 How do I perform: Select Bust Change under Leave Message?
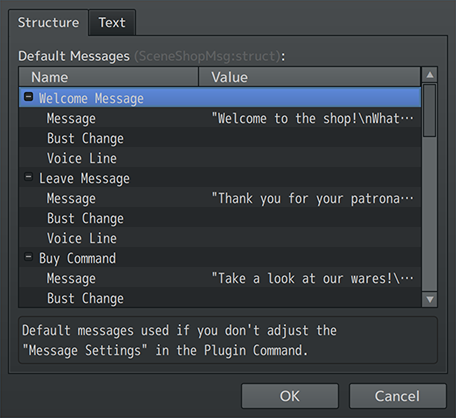pyautogui.click(x=220, y=217)
